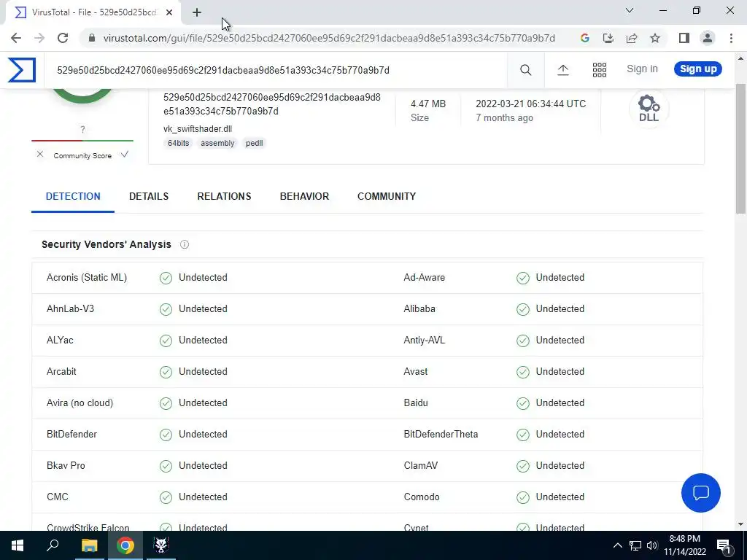
Task: Open the apps grid icon
Action: point(600,70)
